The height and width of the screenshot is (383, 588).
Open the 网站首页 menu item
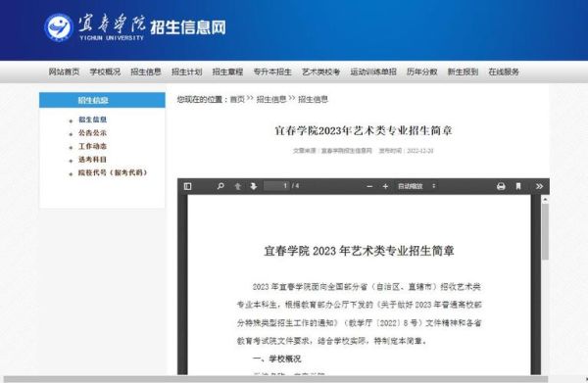point(64,72)
